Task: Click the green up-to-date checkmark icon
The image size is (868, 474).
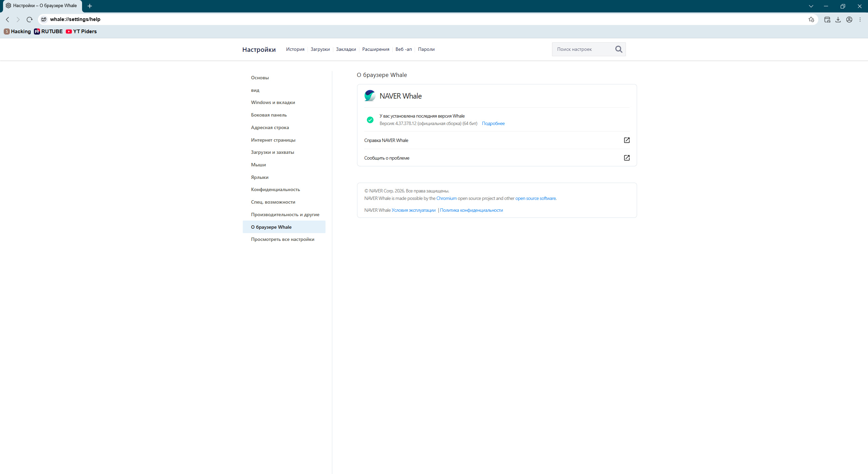Action: (370, 120)
